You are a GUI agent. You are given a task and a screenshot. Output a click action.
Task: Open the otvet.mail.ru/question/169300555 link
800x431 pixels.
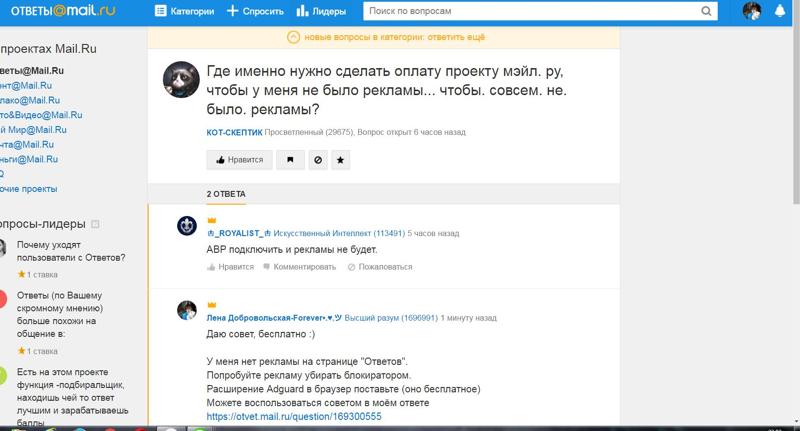tap(294, 416)
